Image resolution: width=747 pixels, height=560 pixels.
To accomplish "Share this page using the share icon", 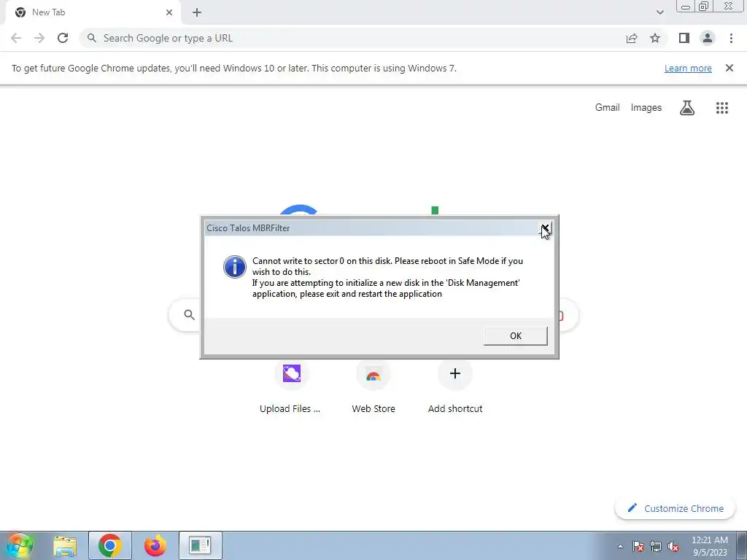I will tap(632, 38).
